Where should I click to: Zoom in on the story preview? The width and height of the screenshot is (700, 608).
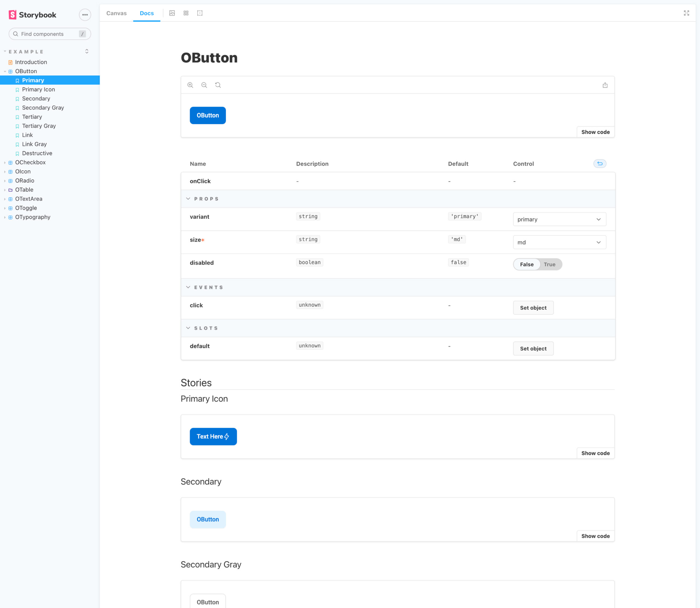190,85
